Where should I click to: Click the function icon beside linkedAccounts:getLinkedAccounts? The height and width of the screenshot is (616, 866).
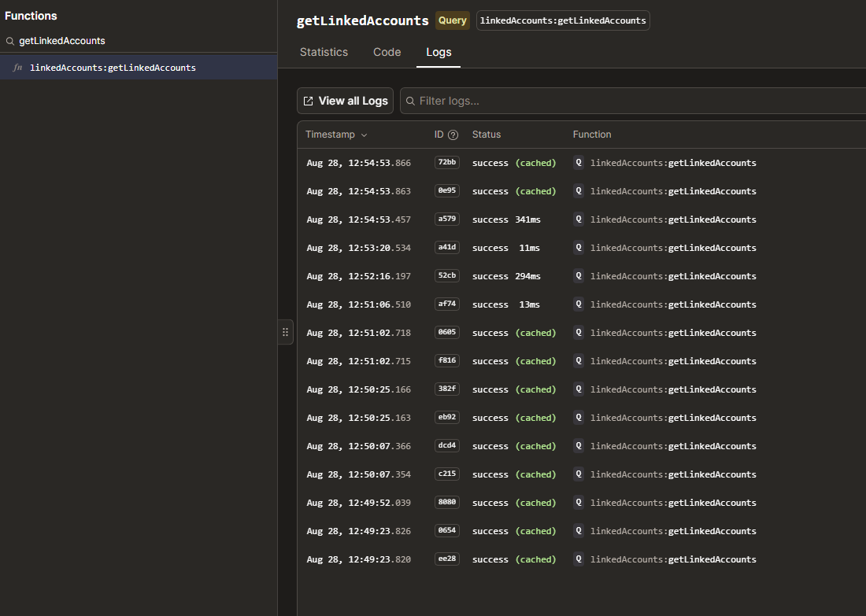[17, 68]
